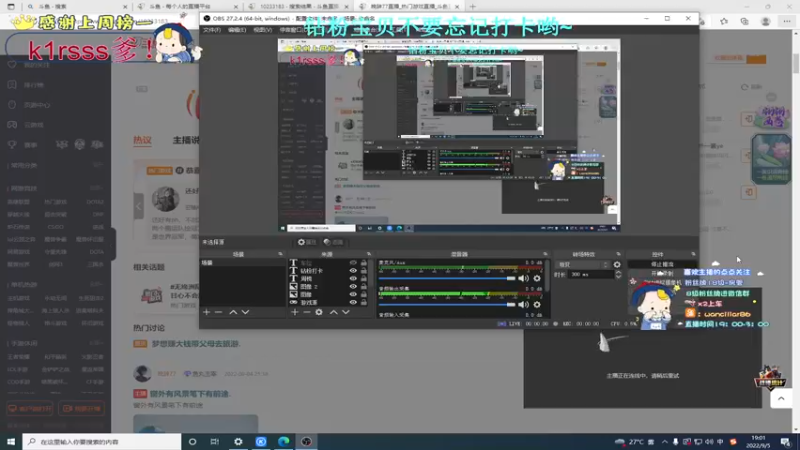Favorite this page star icon in Edge
Image resolution: width=800 pixels, height=450 pixels.
click(x=724, y=21)
